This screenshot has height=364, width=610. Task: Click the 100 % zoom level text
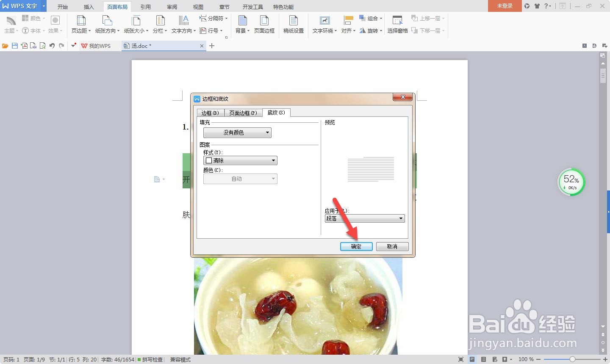(x=526, y=359)
